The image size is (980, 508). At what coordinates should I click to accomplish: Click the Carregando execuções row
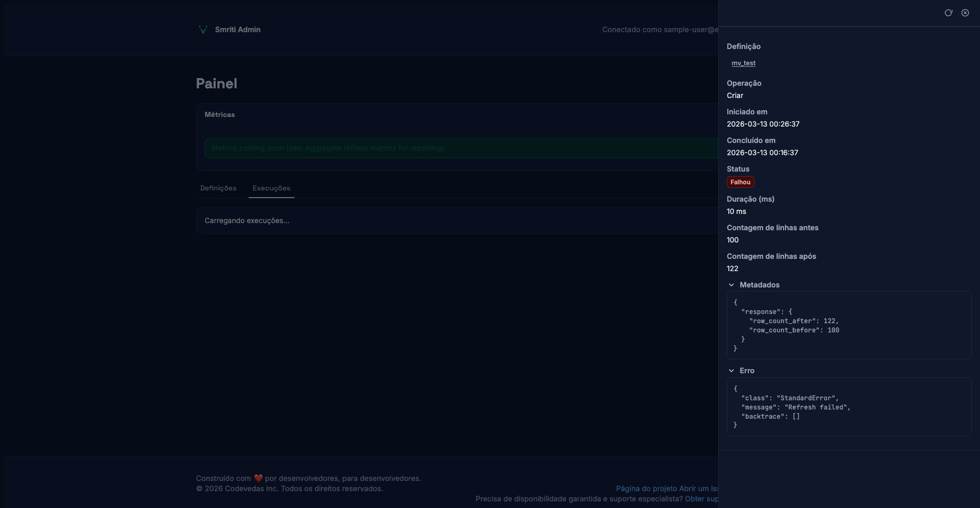coord(454,221)
